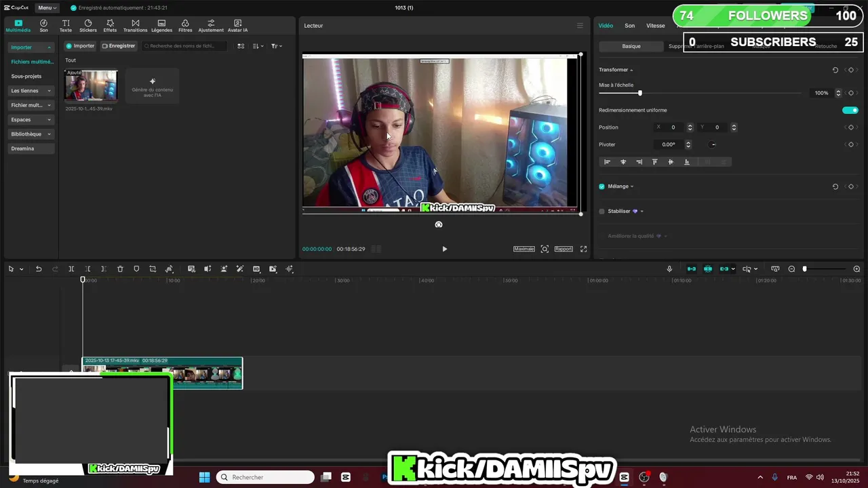Add keyframe for Pivoter
This screenshot has height=488, width=868.
pyautogui.click(x=851, y=144)
